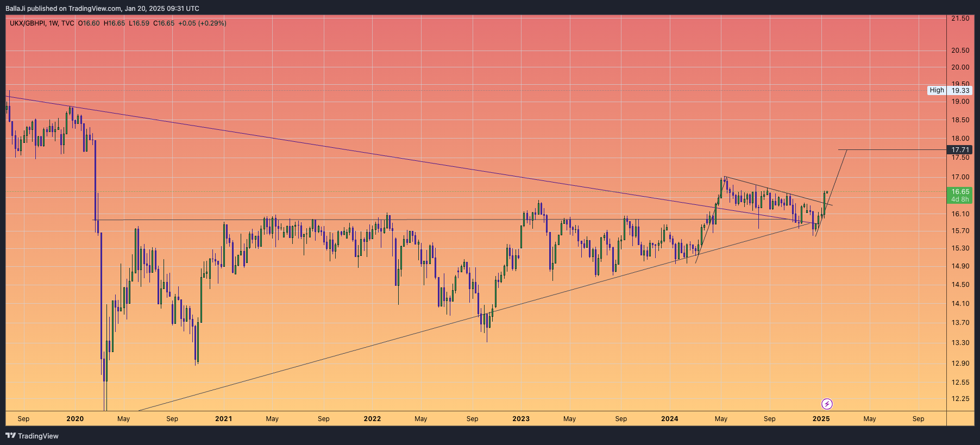Click the 4d 8h countdown label
980x445 pixels.
960,199
